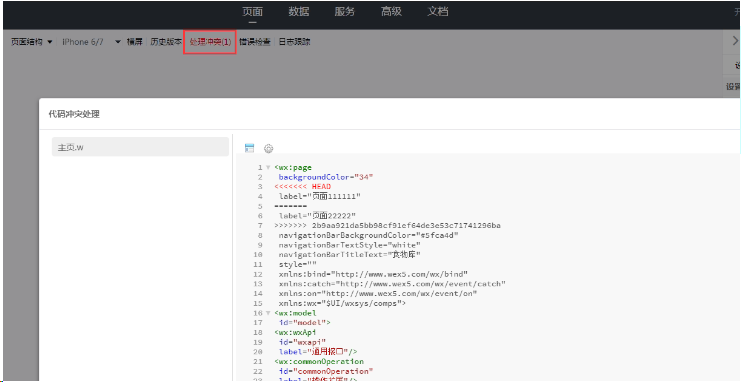Switch to the 页面 tab
The image size is (742, 382).
pyautogui.click(x=252, y=12)
